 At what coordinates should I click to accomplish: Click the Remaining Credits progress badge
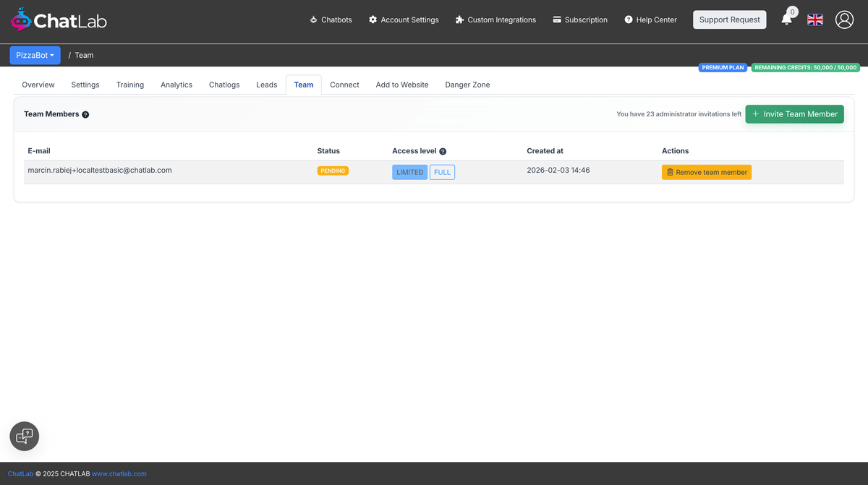pyautogui.click(x=806, y=66)
